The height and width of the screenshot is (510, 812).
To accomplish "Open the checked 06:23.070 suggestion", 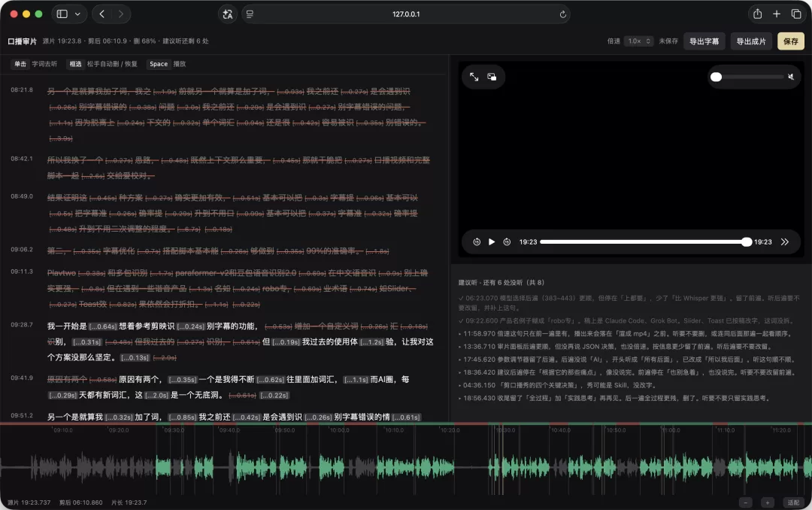I will (629, 302).
